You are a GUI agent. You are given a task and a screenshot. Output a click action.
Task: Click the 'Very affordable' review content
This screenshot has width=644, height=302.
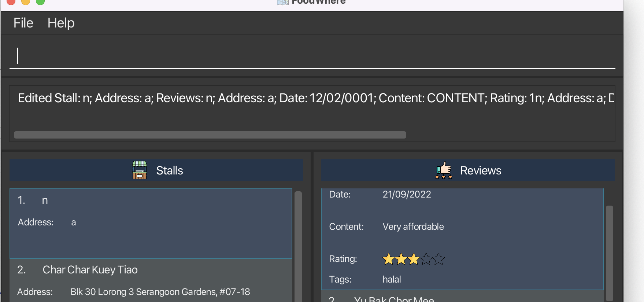[x=413, y=226]
